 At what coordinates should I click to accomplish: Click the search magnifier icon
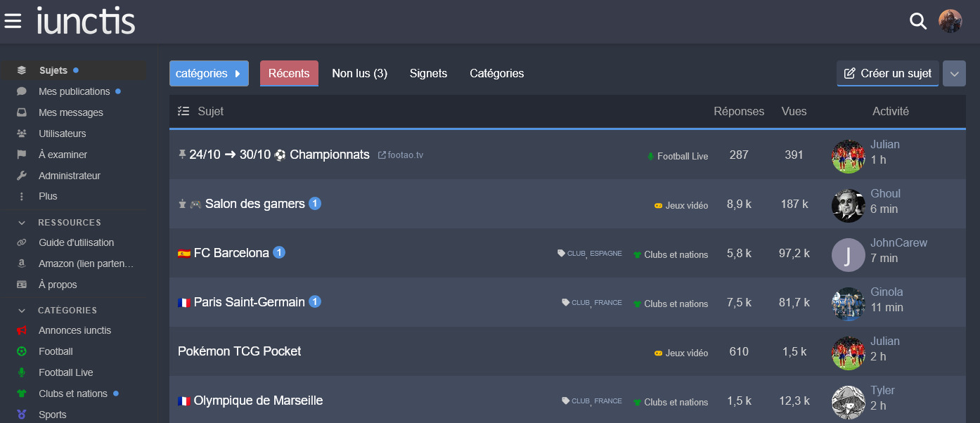coord(918,21)
